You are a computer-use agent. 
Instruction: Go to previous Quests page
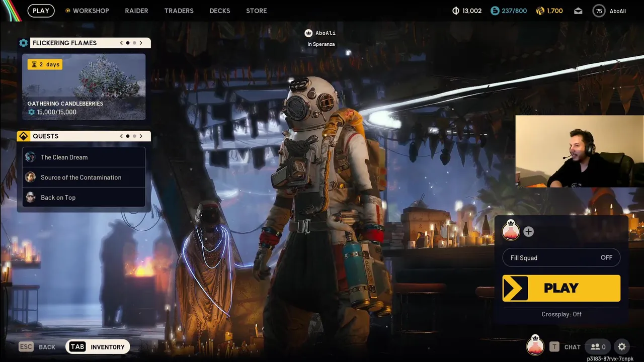point(121,136)
